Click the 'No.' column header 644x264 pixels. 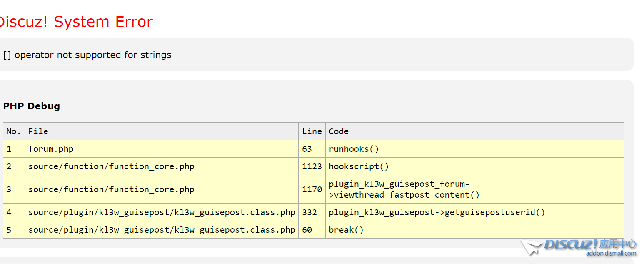tap(14, 131)
